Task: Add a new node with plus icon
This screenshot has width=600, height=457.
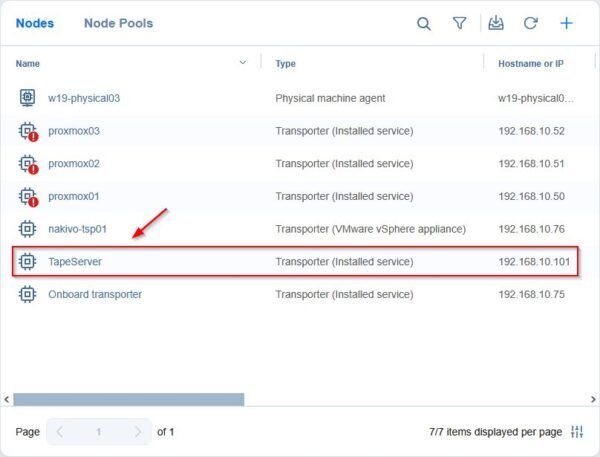Action: tap(566, 23)
